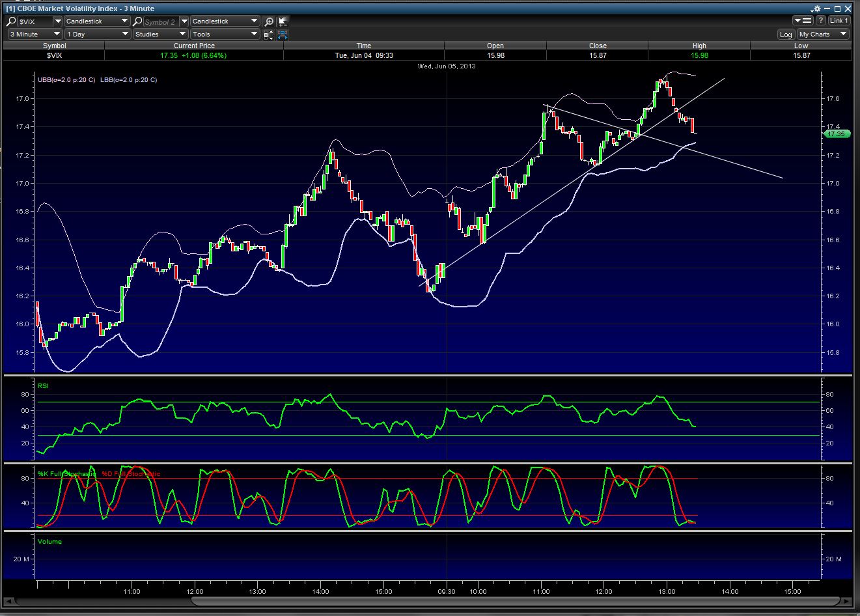Open the Tools menu

(x=225, y=35)
